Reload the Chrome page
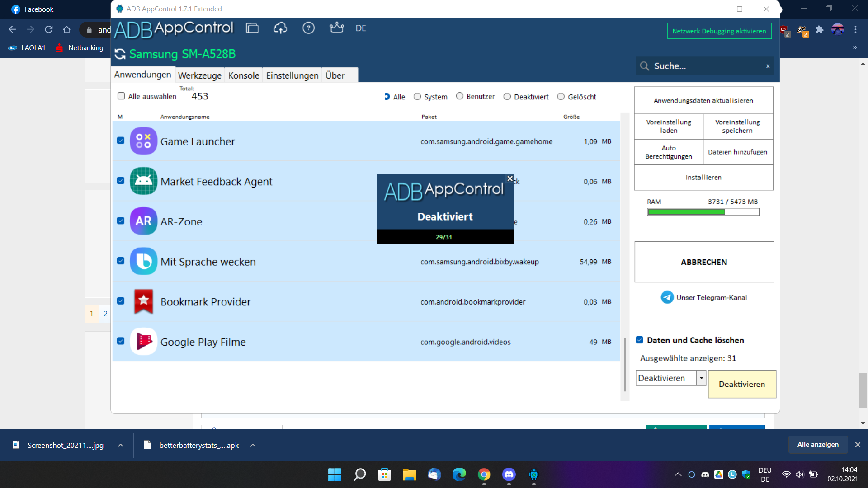 49,29
